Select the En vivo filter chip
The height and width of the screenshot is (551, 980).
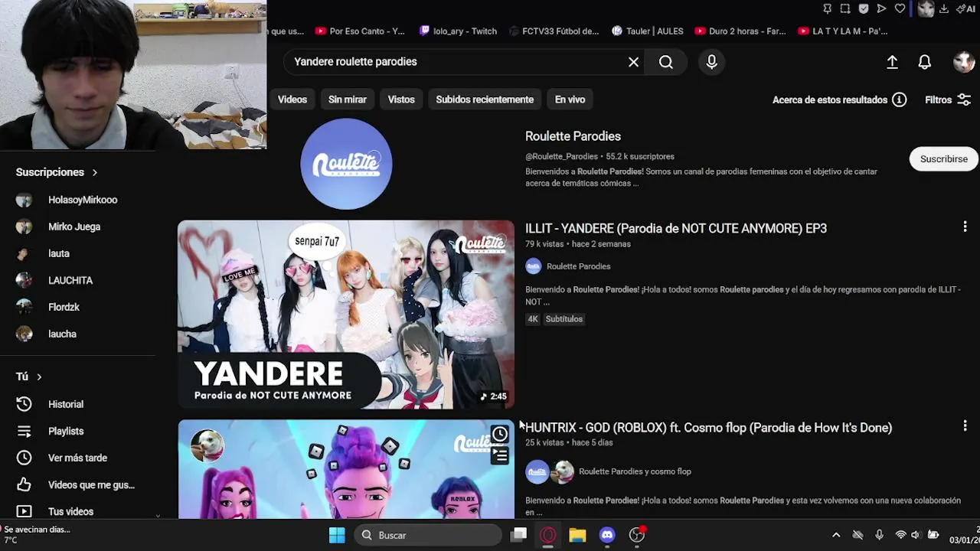[x=570, y=99]
